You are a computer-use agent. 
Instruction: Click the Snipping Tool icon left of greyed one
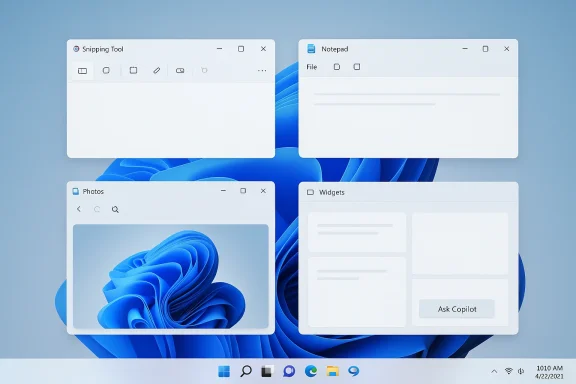tap(180, 70)
